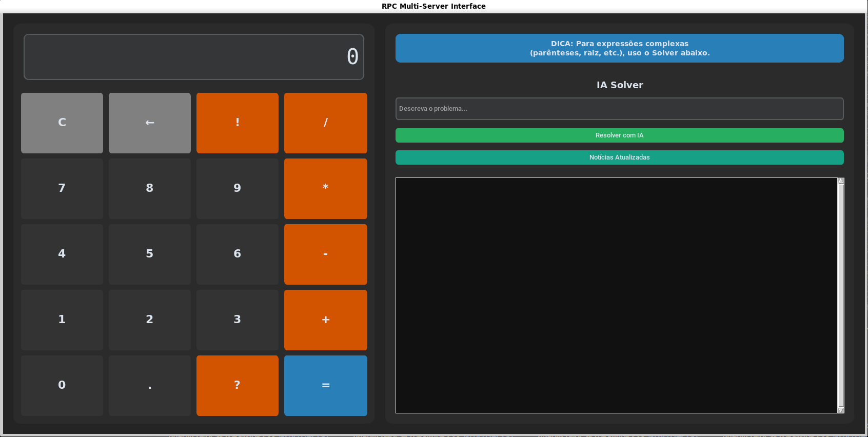The height and width of the screenshot is (437, 868).
Task: Click digit 3 on the keypad
Action: tap(238, 320)
